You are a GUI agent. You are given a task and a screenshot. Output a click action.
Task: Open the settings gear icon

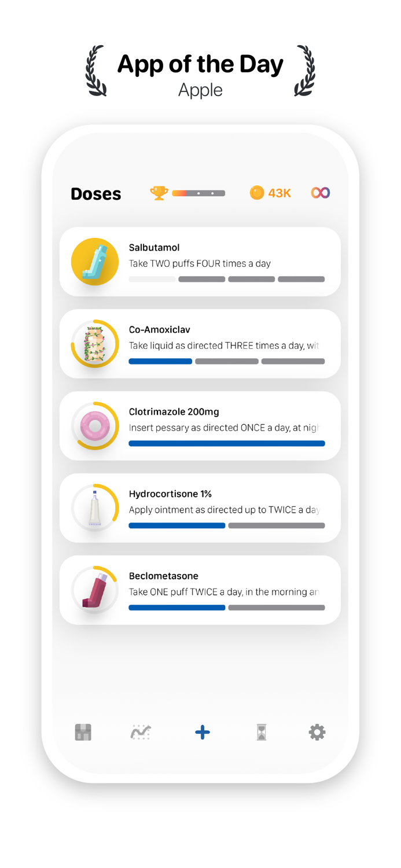[317, 732]
